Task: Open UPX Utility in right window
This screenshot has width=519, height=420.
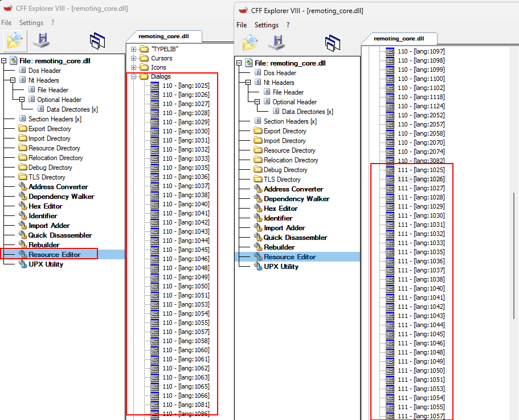Action: pos(281,267)
